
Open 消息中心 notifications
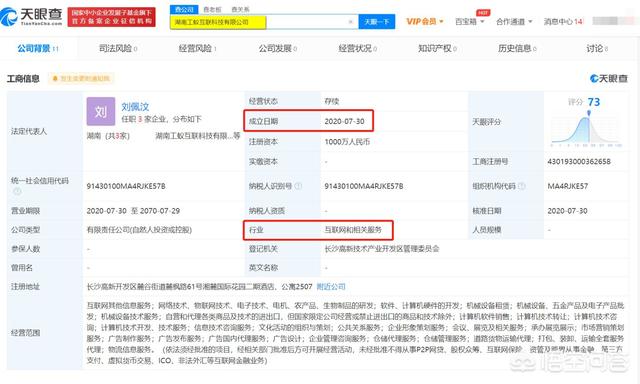tap(563, 21)
